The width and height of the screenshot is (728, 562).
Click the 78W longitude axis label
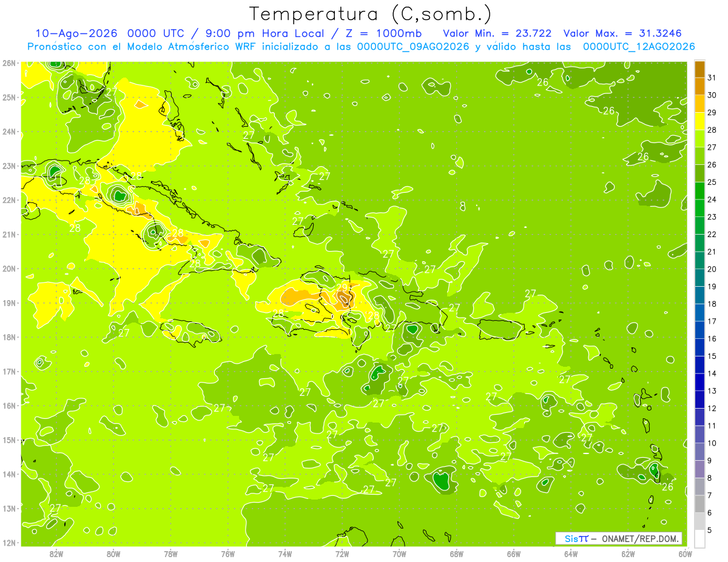coord(170,554)
